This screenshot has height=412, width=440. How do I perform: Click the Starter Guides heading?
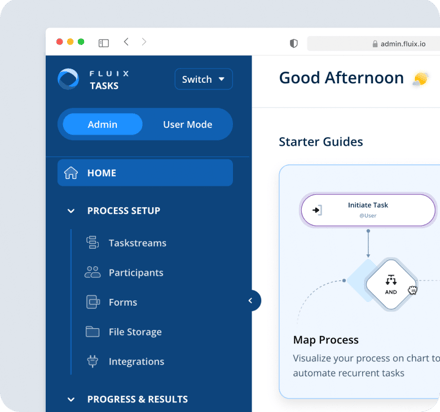[x=321, y=142]
